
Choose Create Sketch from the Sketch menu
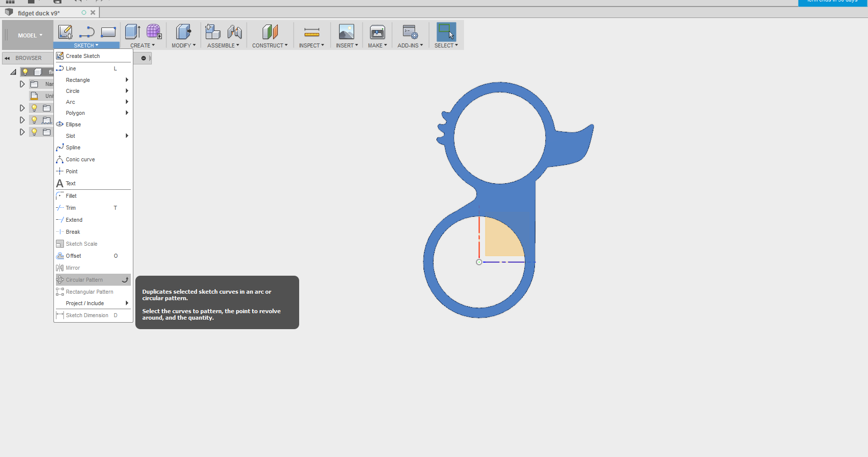click(93, 56)
